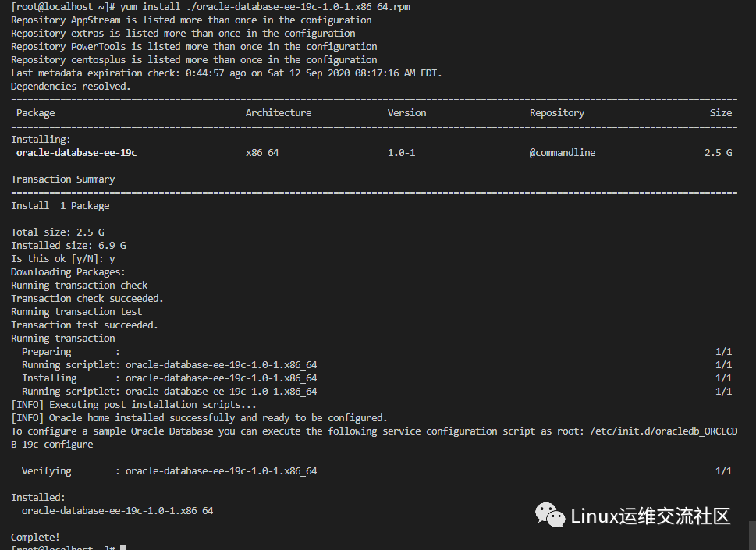Click package name listed under 'Installed:'
Image resolution: width=756 pixels, height=550 pixels.
click(x=117, y=510)
